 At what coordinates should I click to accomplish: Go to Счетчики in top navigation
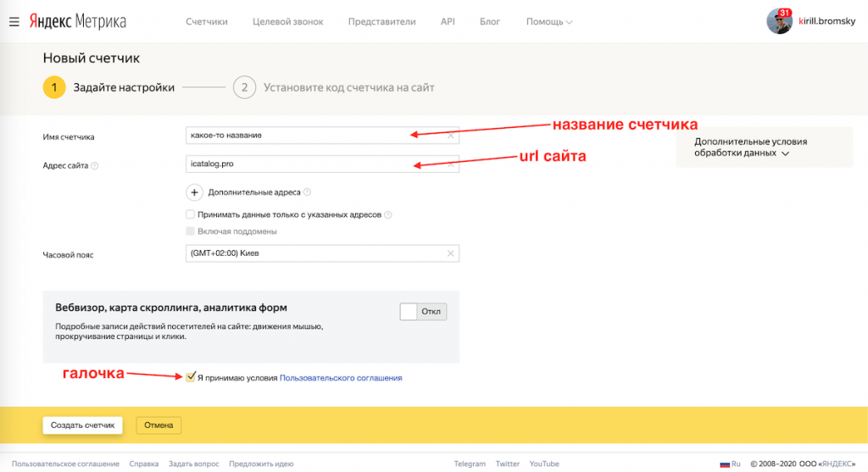(207, 22)
